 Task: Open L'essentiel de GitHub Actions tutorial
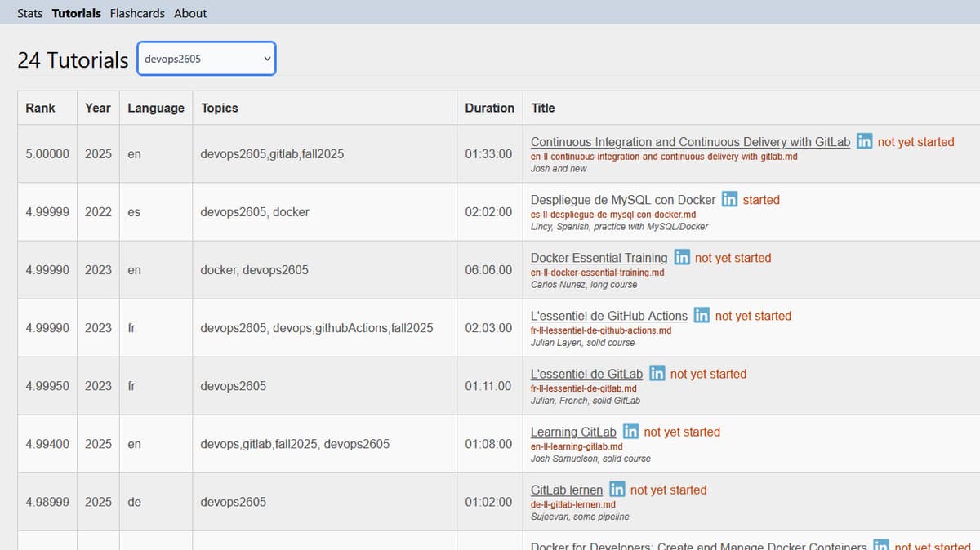609,316
